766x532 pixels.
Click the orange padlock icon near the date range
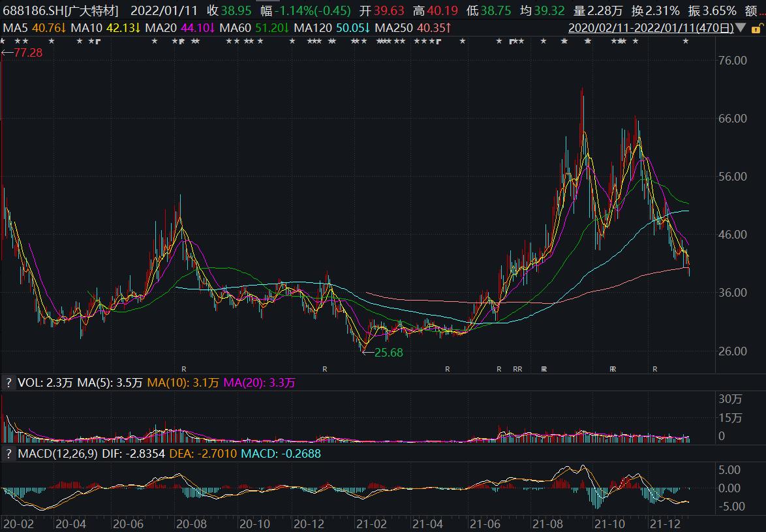[x=757, y=29]
